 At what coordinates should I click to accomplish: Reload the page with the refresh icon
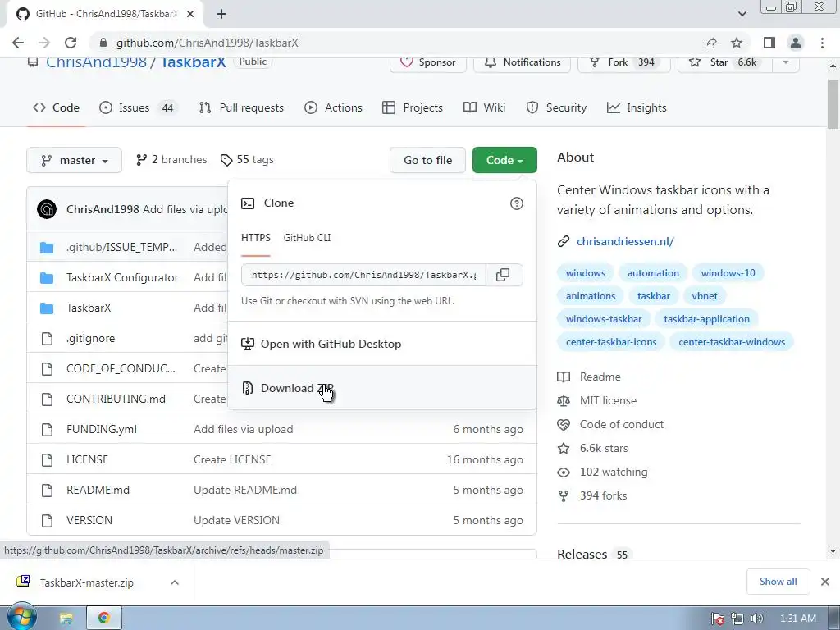click(x=71, y=43)
